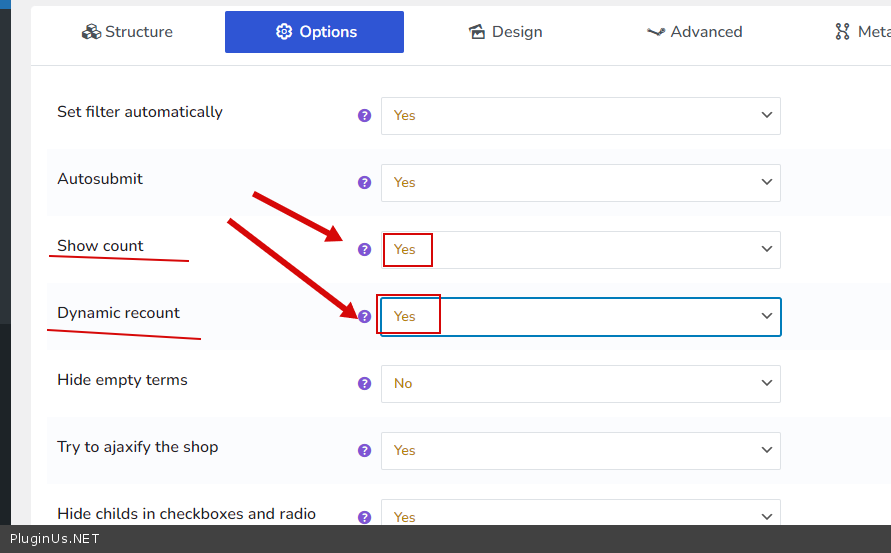Image resolution: width=891 pixels, height=553 pixels.
Task: Open the Meta tab at right edge
Action: (862, 32)
